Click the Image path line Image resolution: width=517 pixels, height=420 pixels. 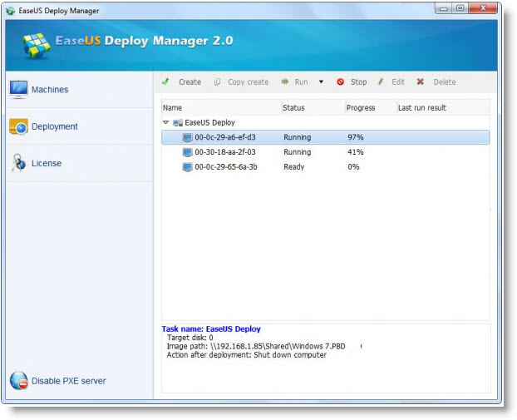click(256, 346)
